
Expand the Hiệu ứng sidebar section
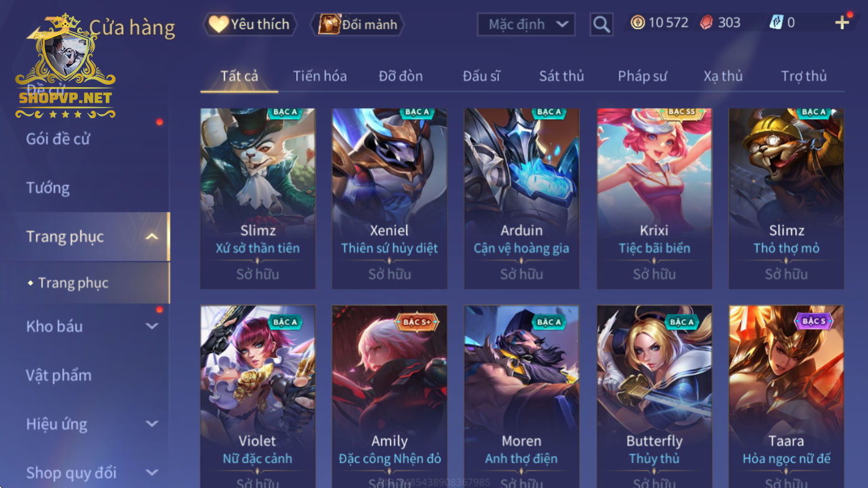pyautogui.click(x=152, y=424)
